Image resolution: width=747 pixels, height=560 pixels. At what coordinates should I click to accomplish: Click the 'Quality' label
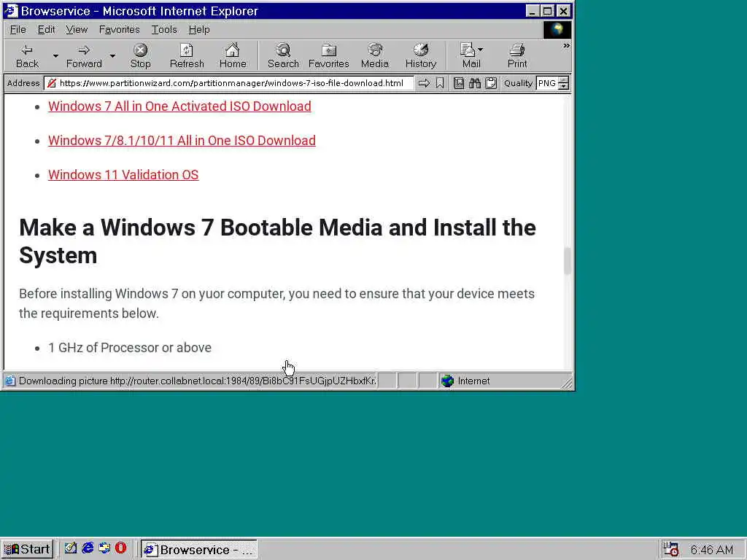click(x=518, y=83)
